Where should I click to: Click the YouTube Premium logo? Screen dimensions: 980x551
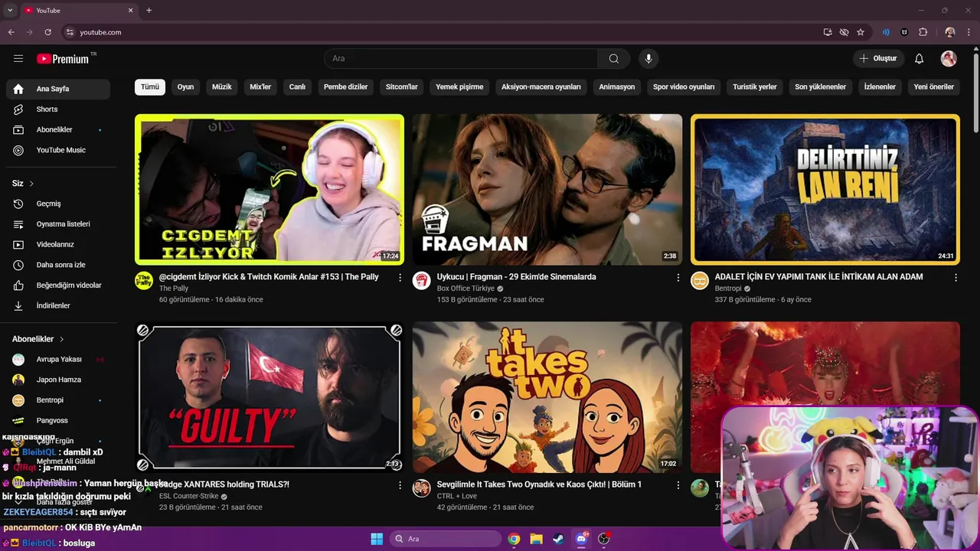[x=63, y=59]
